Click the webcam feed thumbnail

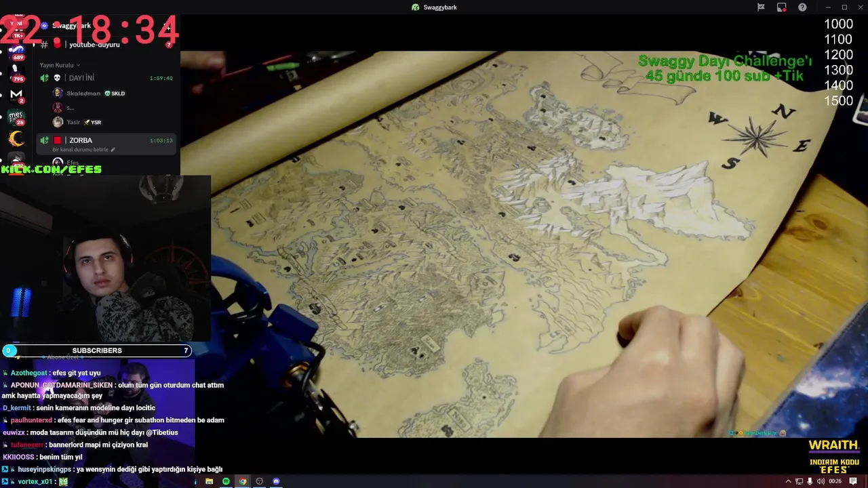point(106,258)
